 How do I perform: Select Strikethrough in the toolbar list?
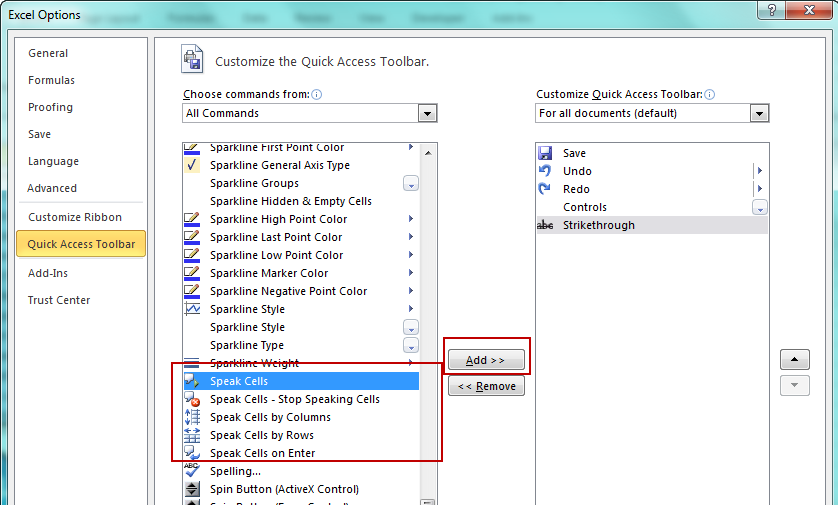point(652,225)
